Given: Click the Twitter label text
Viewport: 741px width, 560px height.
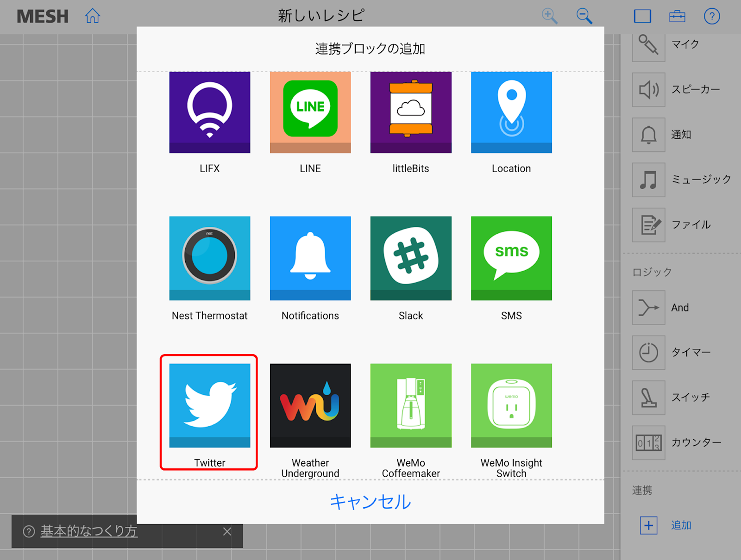Looking at the screenshot, I should point(210,463).
